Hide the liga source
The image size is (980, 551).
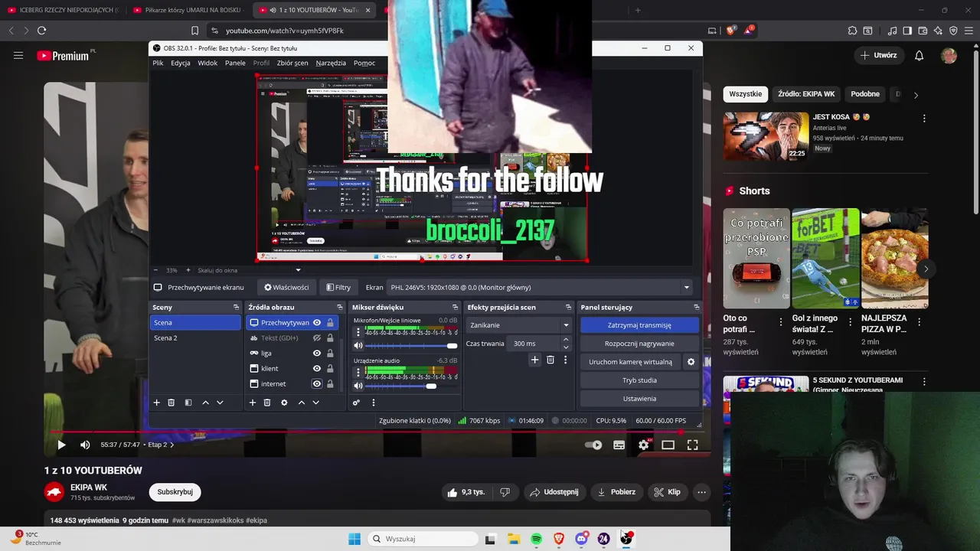click(316, 354)
